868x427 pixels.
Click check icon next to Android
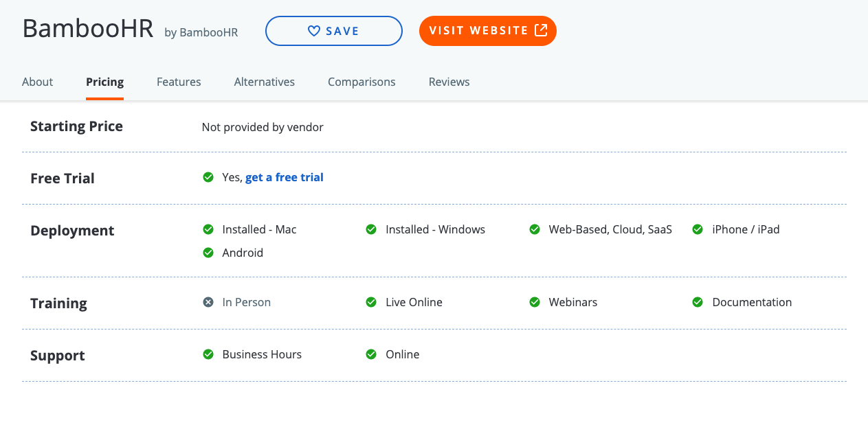pyautogui.click(x=208, y=253)
